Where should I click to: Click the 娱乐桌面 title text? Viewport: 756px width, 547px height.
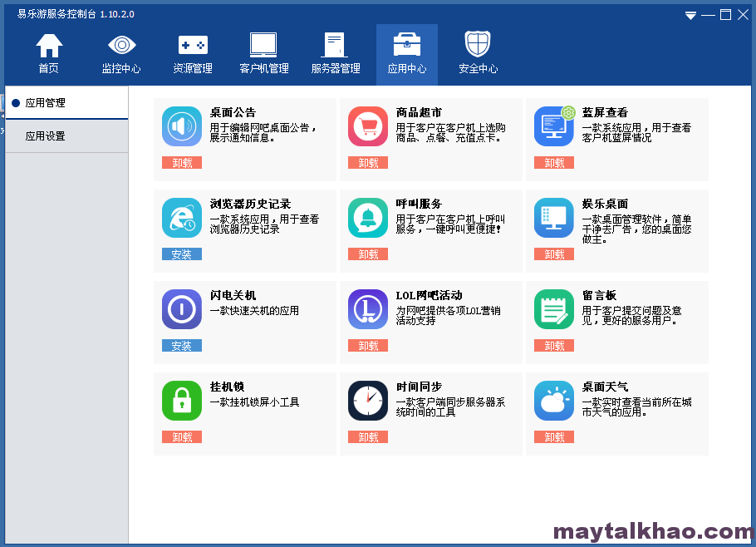click(605, 204)
